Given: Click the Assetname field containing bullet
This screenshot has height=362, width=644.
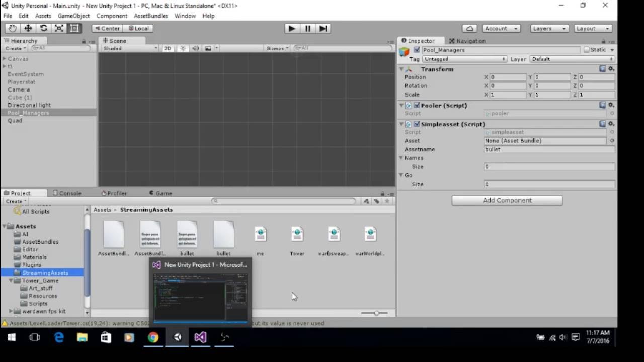Looking at the screenshot, I should 549,149.
